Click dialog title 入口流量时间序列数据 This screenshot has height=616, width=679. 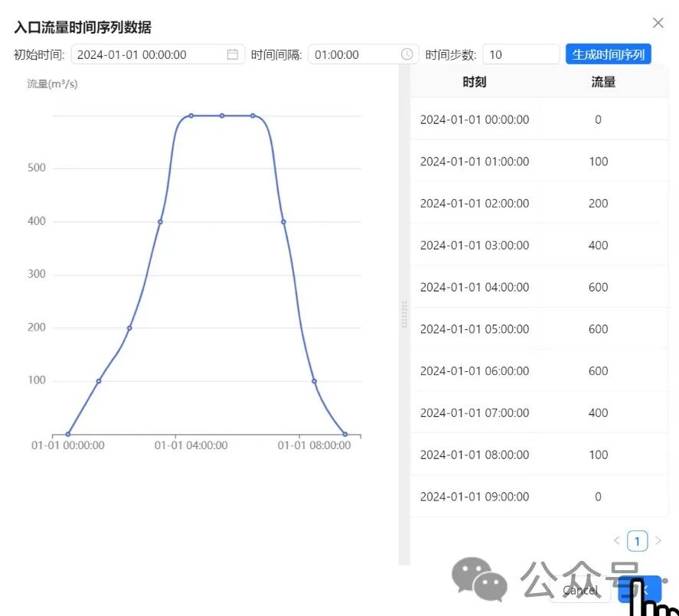pyautogui.click(x=83, y=28)
